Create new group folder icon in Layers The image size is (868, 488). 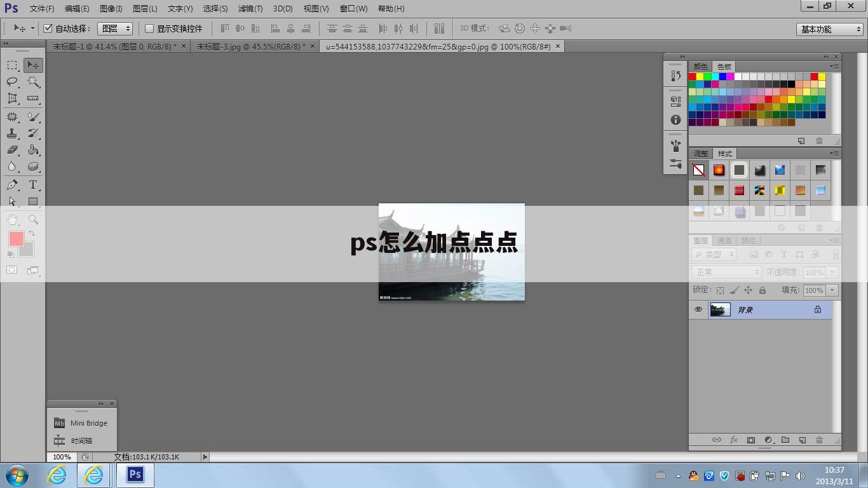click(785, 440)
